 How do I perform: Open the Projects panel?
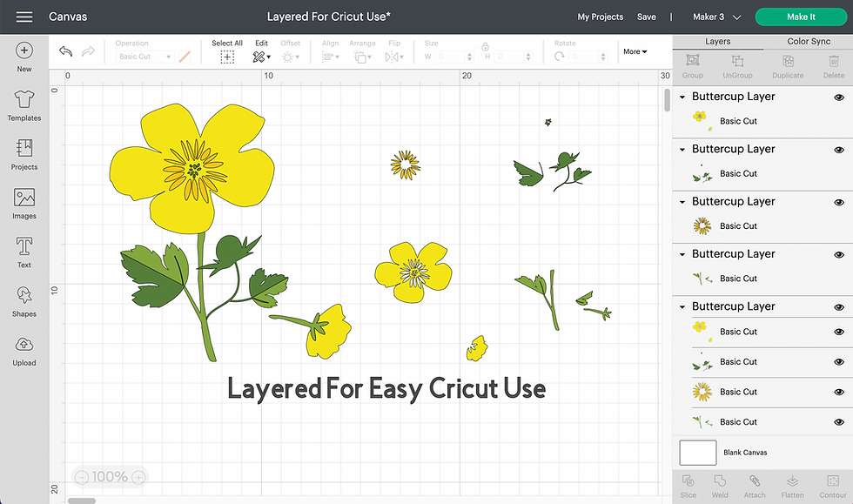click(x=24, y=155)
